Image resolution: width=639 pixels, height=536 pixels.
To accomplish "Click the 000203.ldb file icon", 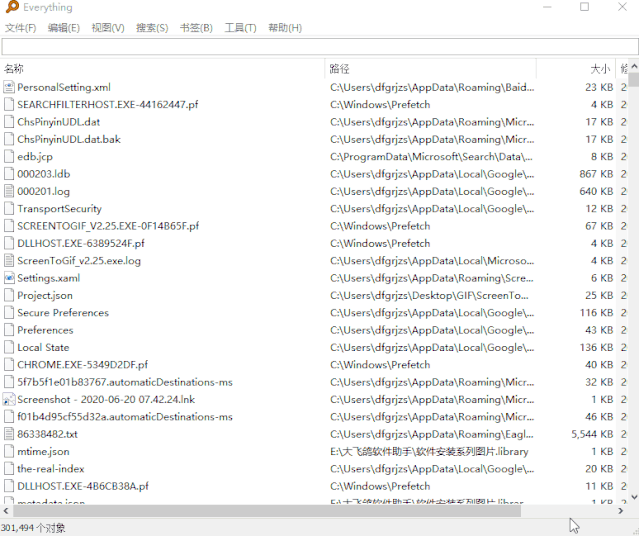I will point(9,174).
